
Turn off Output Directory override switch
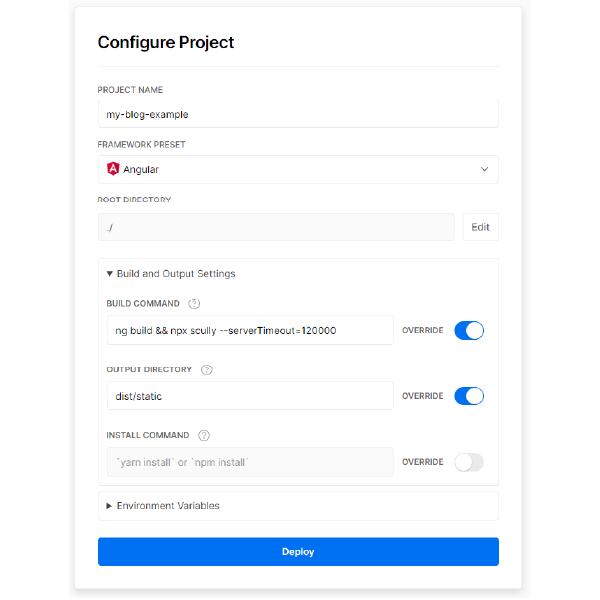click(469, 396)
